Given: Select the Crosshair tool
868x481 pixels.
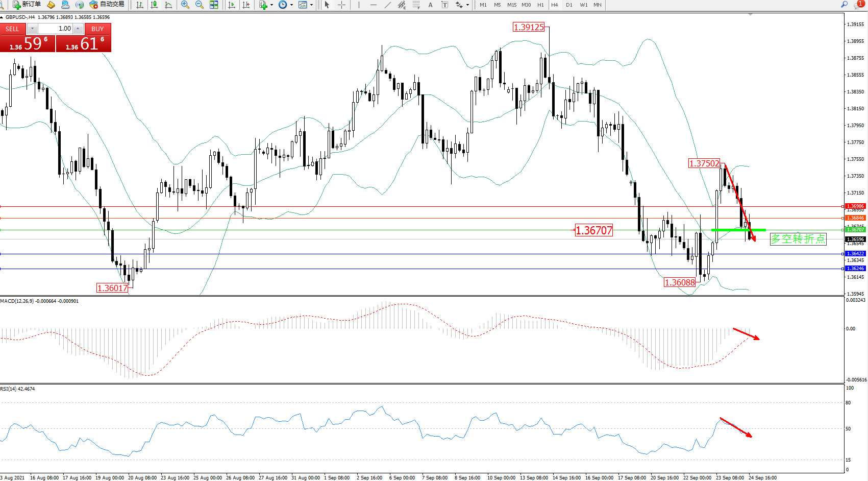Looking at the screenshot, I should tap(341, 5).
